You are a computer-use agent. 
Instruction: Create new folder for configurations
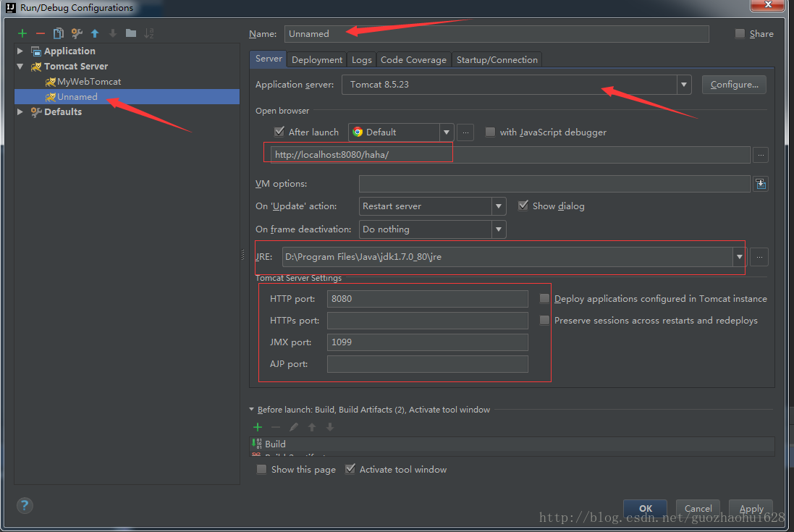click(131, 33)
